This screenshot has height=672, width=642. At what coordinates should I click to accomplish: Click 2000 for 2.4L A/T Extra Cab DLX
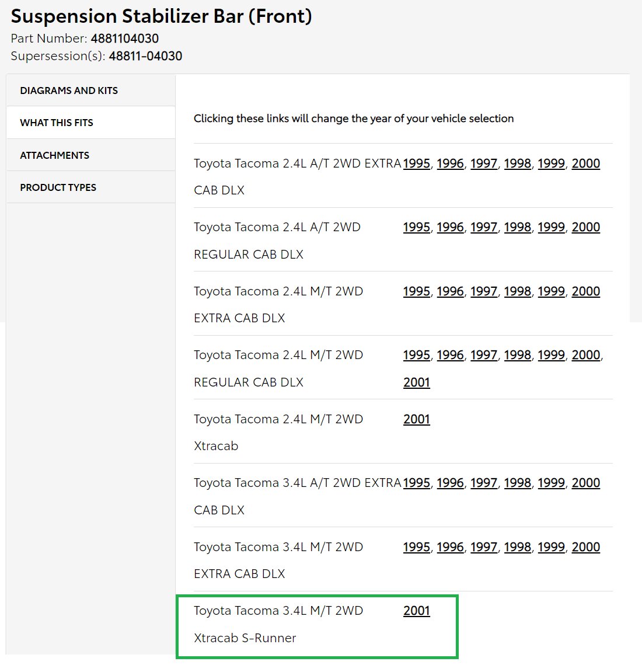point(585,163)
